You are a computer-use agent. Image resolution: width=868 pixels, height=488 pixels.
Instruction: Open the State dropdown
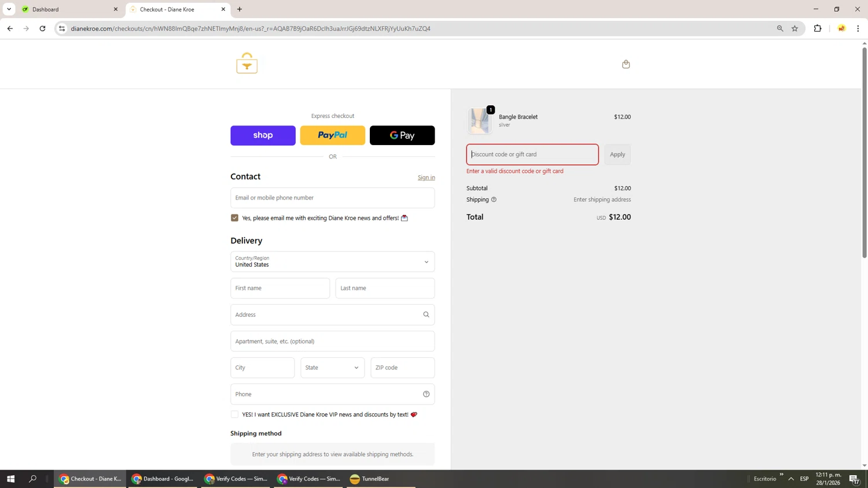333,368
